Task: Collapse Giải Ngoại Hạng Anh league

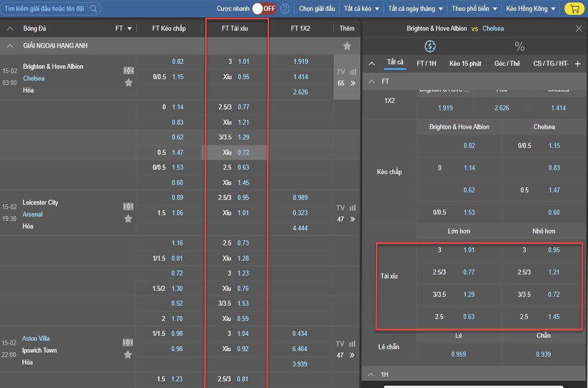Action: 10,46
